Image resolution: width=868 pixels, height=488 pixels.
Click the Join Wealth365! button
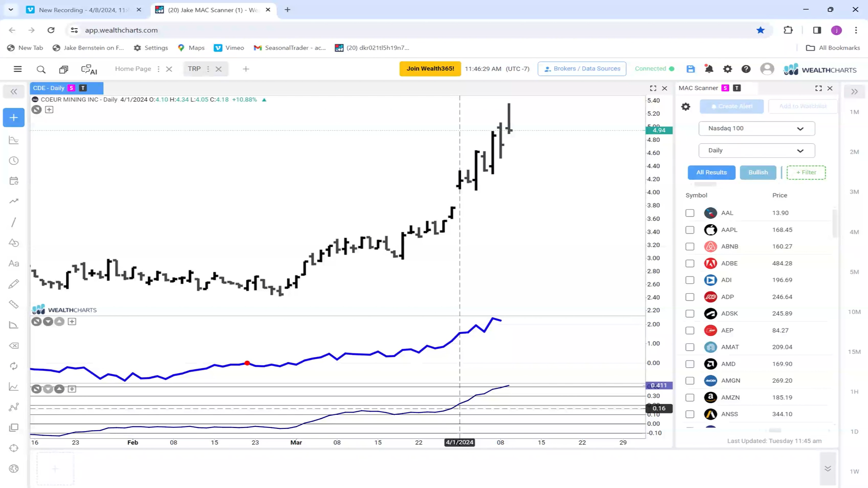pyautogui.click(x=430, y=69)
